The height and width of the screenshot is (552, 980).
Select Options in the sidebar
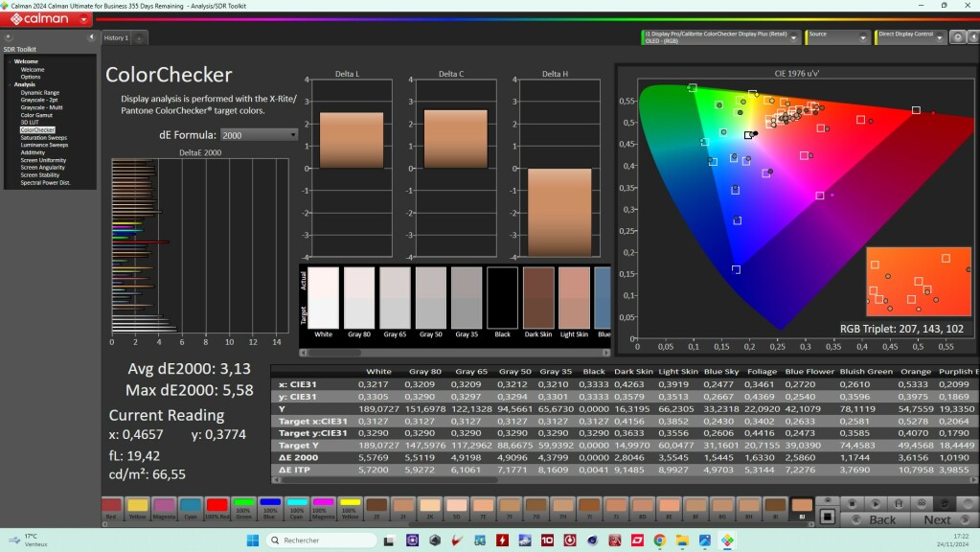click(31, 77)
